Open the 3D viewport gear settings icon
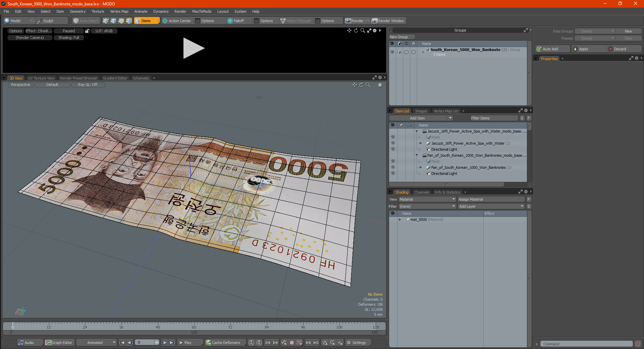Screen dimensions: 644x349 [380, 85]
